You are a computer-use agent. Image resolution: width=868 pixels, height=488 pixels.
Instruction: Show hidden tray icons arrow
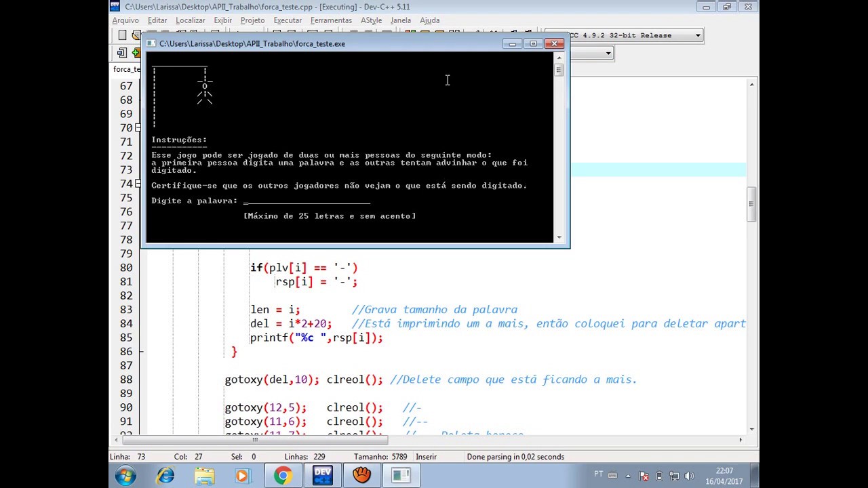click(x=628, y=476)
